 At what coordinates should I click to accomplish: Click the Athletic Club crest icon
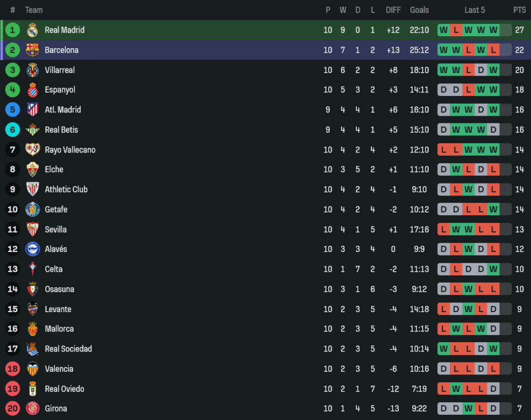[33, 189]
